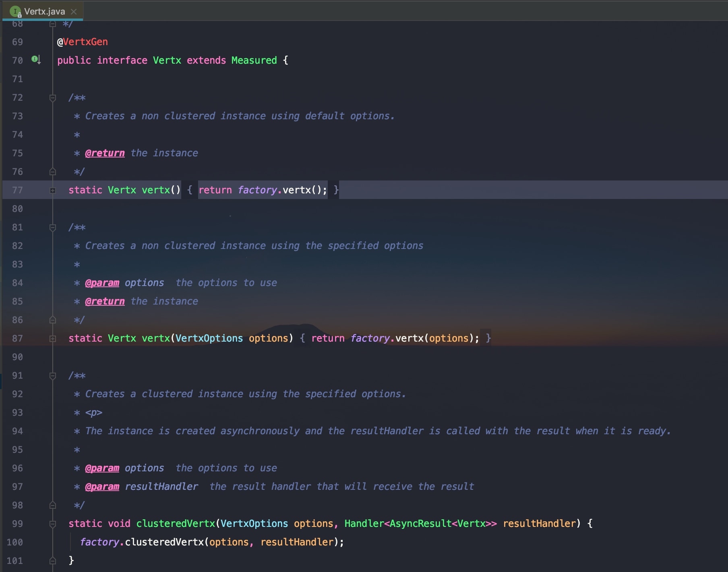Click the Measured interface name on line 70

coord(254,60)
